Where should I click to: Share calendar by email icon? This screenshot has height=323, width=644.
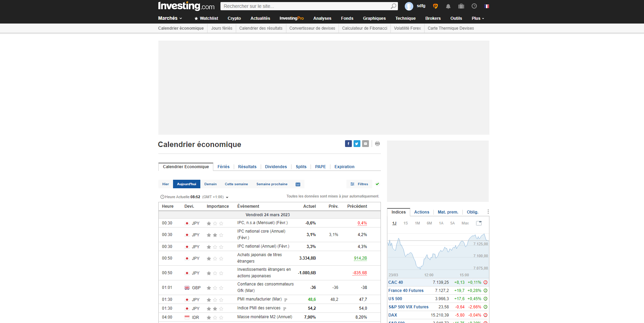point(365,144)
